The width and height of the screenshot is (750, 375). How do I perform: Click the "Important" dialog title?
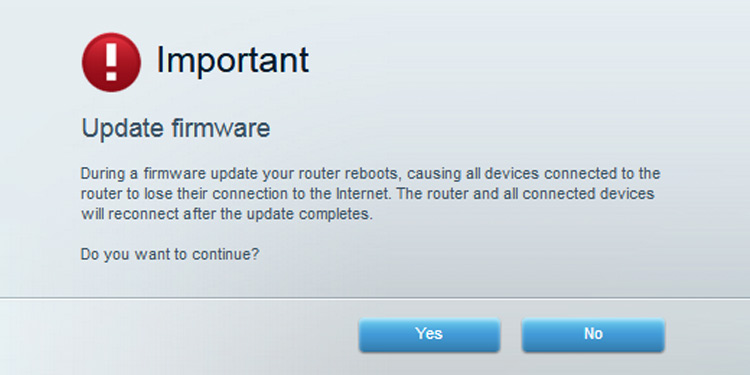tap(232, 60)
